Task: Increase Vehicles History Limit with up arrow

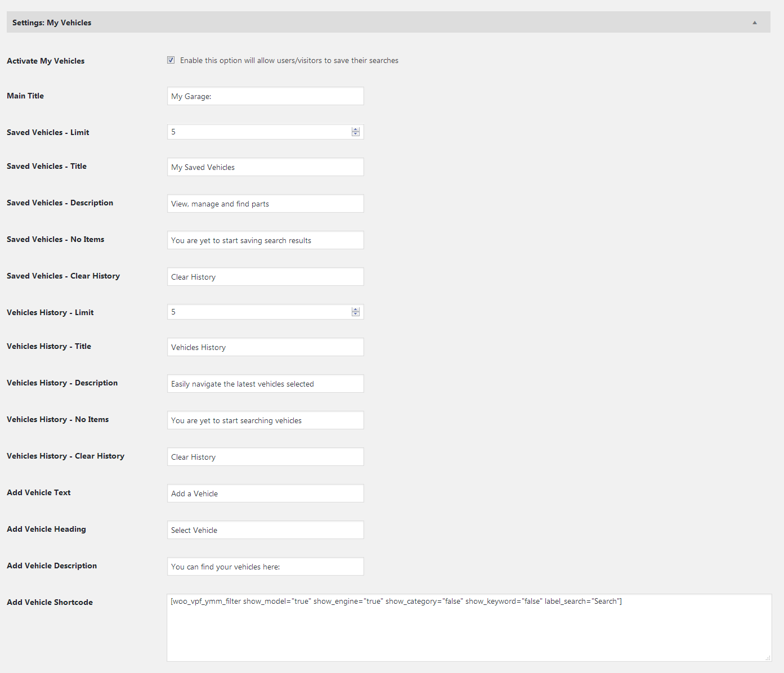Action: pyautogui.click(x=356, y=309)
